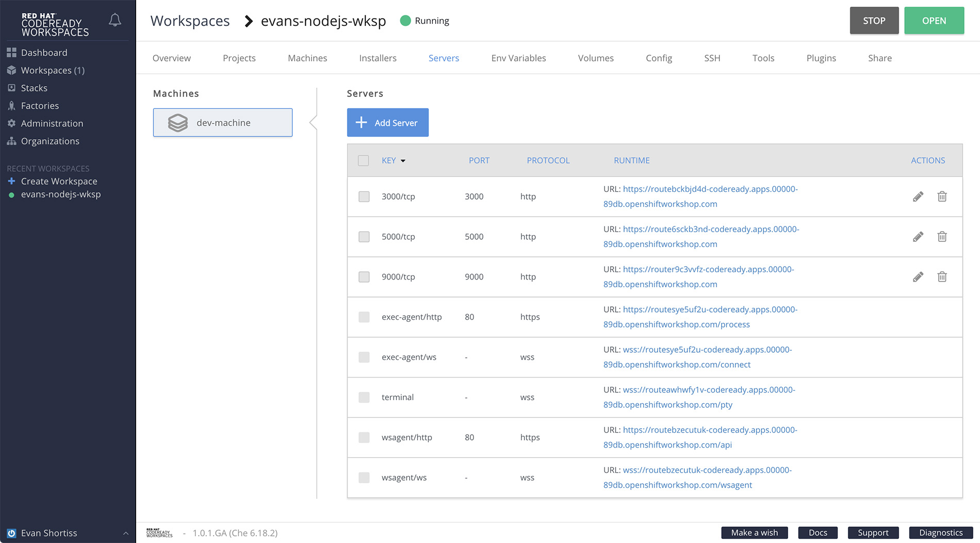Open the wsagent/http api URL link
Screen dimensions: 980x543
pos(700,437)
